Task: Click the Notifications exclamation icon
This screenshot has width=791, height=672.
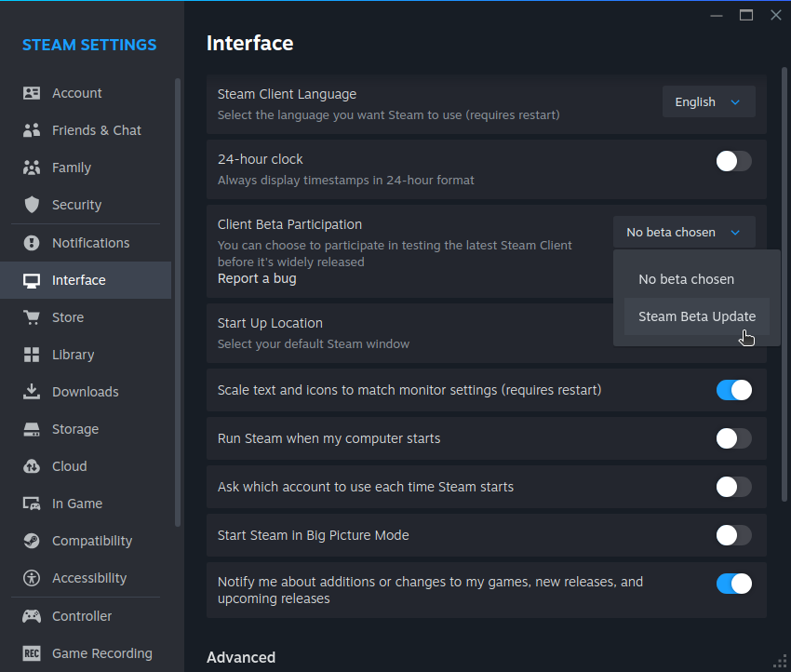Action: 32,243
